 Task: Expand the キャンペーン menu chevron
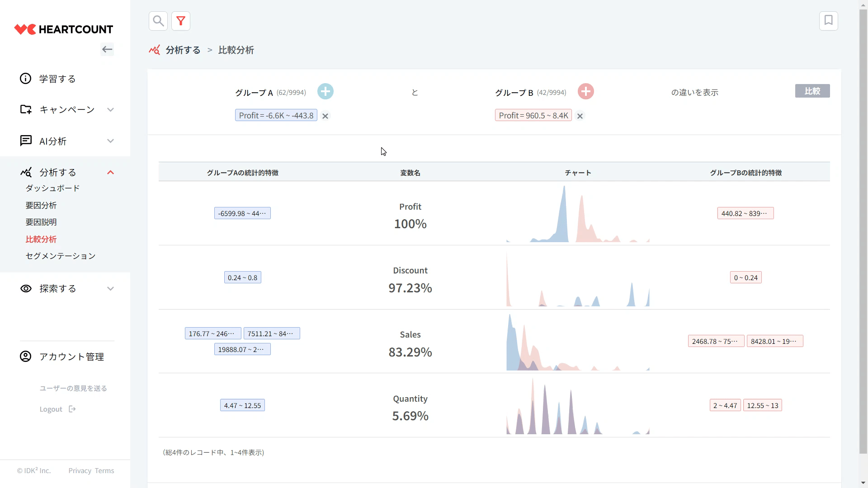(110, 110)
